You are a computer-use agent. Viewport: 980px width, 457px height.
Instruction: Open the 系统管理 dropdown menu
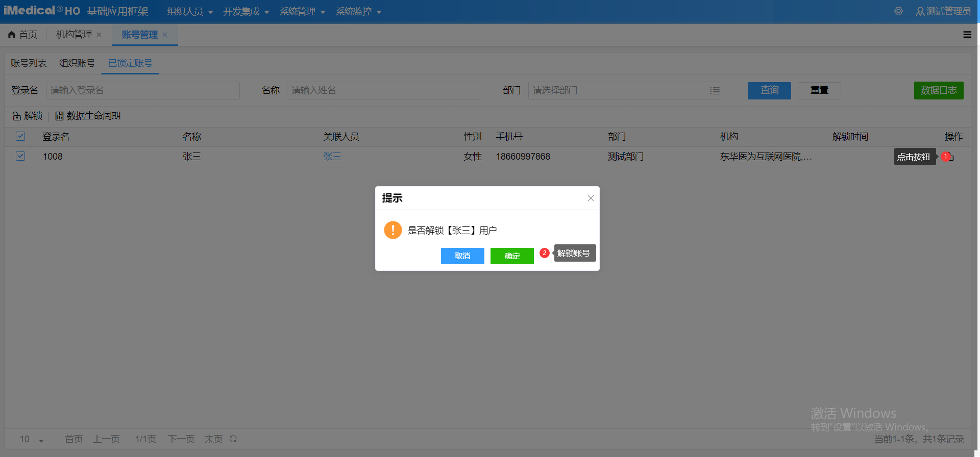302,12
